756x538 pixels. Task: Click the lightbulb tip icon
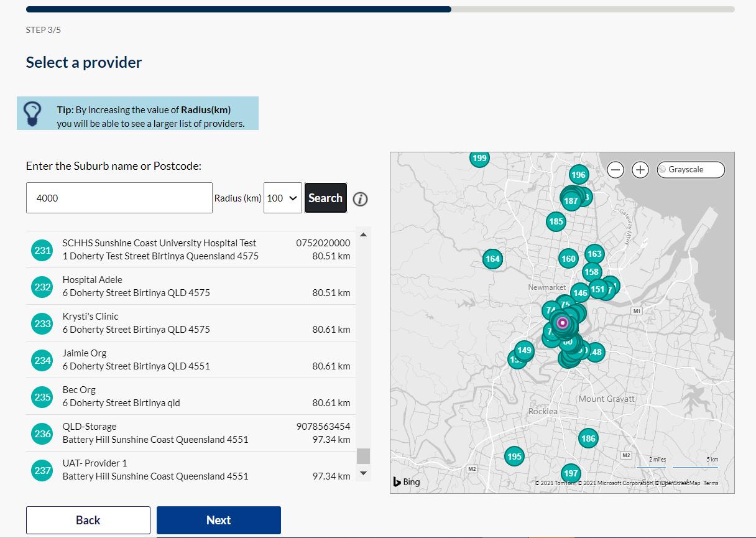pos(32,114)
